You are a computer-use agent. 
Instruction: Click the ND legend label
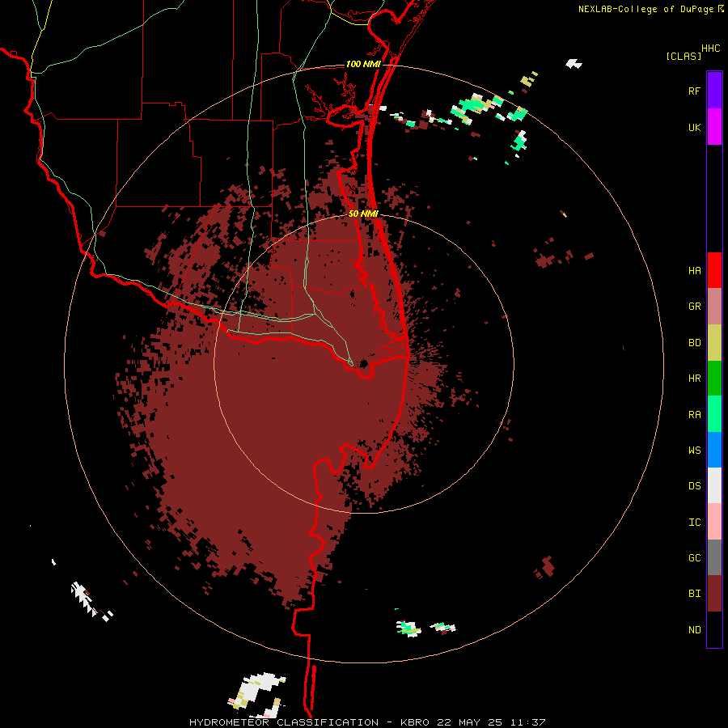pos(694,630)
